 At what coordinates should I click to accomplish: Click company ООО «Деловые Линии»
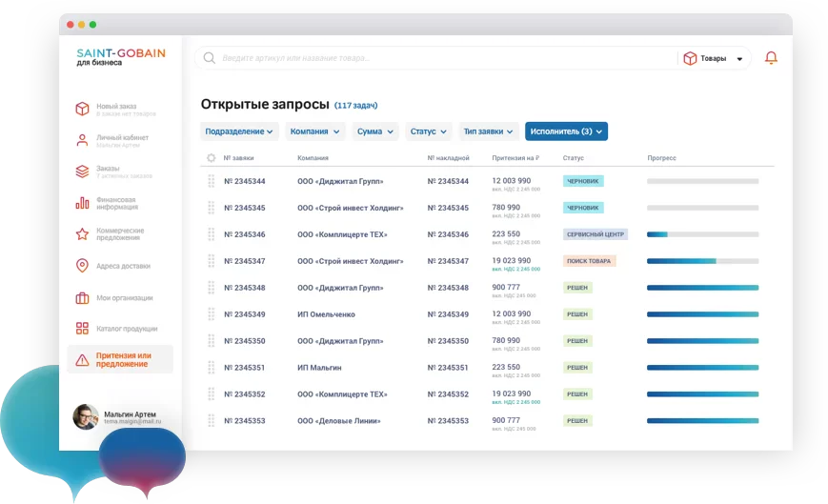[x=339, y=421]
